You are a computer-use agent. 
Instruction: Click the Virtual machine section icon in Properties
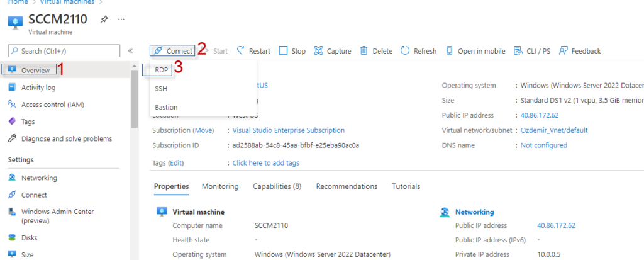(x=162, y=212)
